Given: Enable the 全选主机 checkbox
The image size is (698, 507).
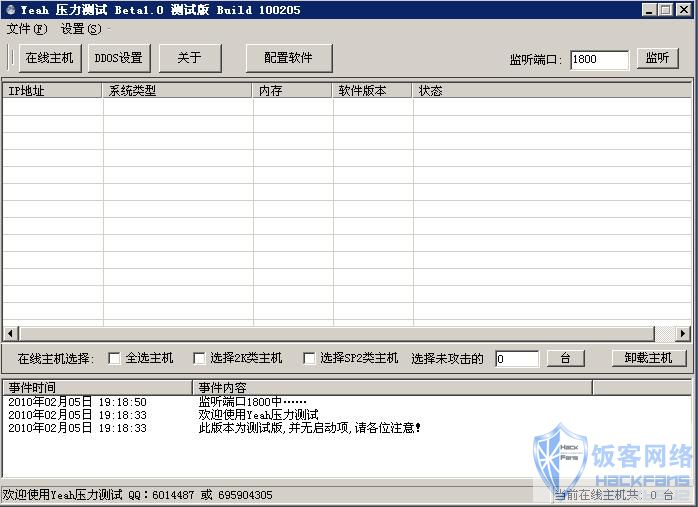Looking at the screenshot, I should pos(114,358).
